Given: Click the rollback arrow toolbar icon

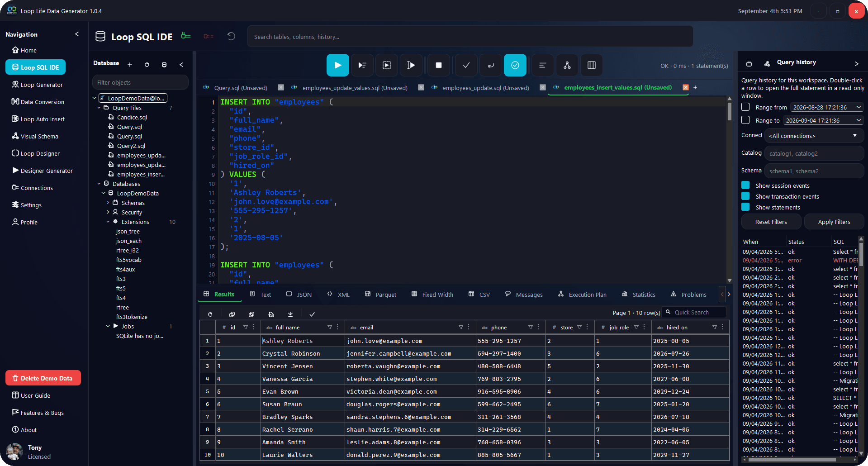Looking at the screenshot, I should pyautogui.click(x=491, y=65).
